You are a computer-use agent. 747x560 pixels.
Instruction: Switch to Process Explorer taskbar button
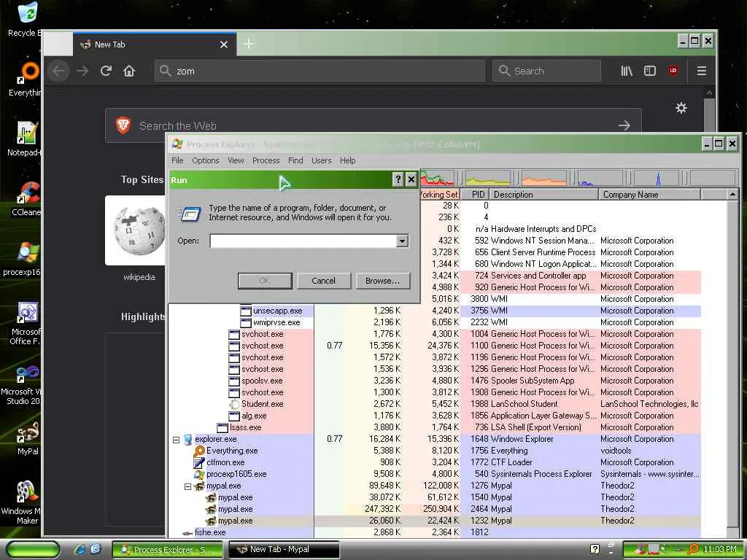point(169,550)
